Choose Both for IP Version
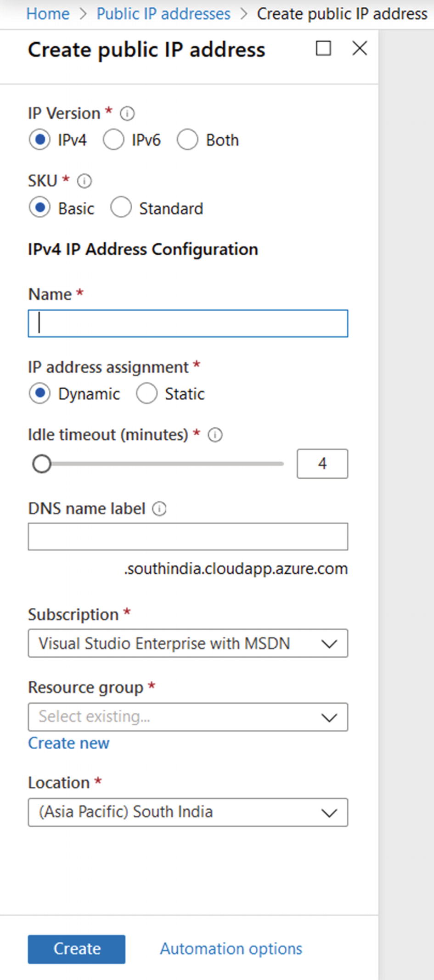This screenshot has width=434, height=980. [x=187, y=140]
